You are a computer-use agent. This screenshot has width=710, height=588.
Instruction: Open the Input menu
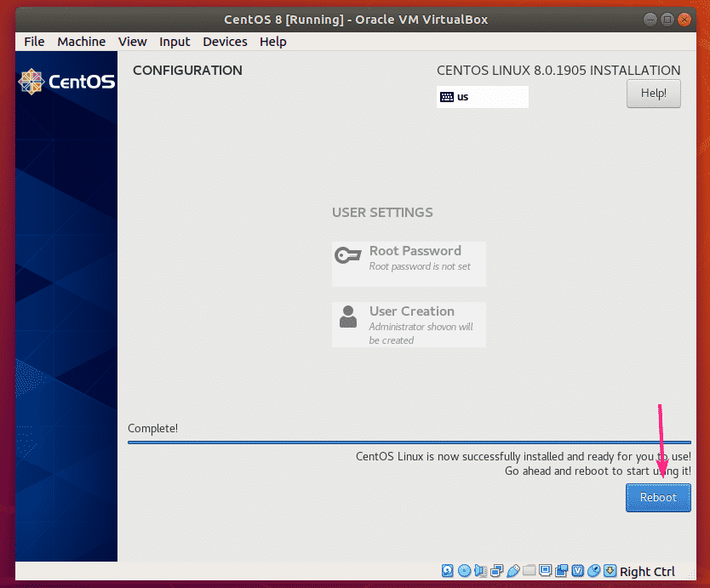click(175, 42)
